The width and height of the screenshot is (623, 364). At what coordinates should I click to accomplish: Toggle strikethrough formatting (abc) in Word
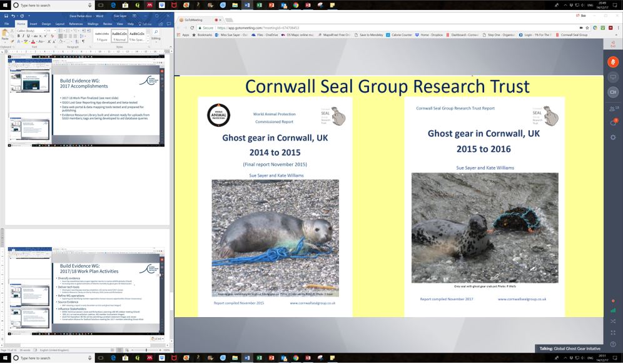[x=36, y=36]
